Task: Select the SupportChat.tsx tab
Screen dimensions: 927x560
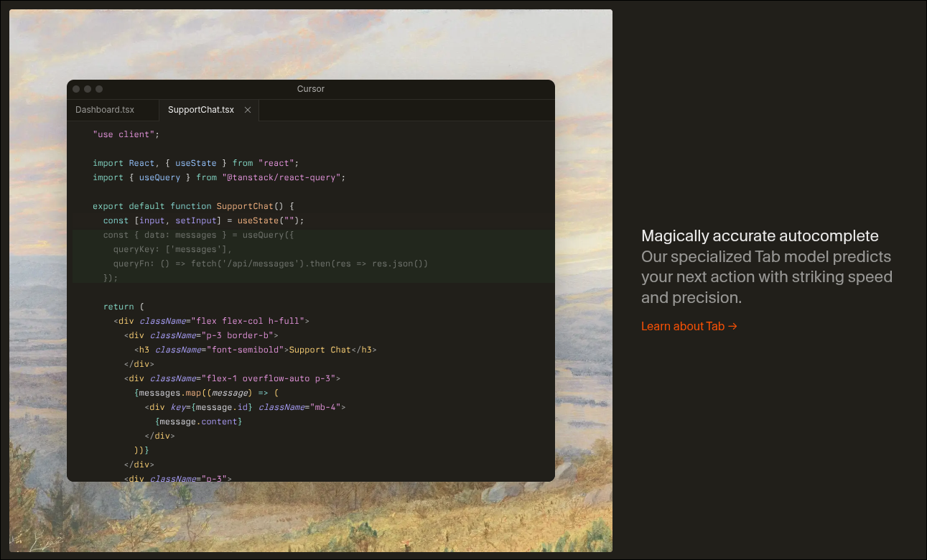Action: click(200, 110)
